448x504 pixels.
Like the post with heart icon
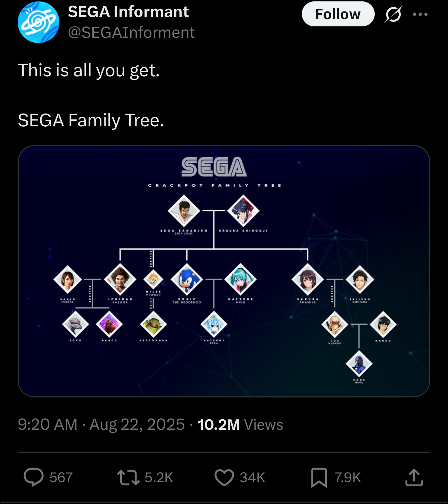tap(224, 477)
